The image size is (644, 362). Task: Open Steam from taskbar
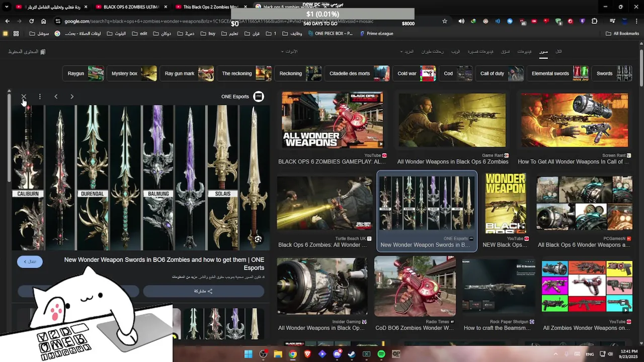pos(352,354)
